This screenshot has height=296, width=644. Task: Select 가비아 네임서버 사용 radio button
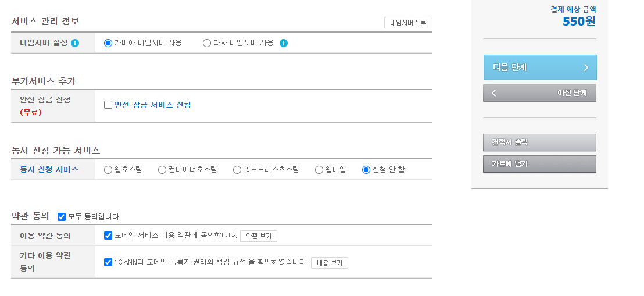(x=108, y=43)
